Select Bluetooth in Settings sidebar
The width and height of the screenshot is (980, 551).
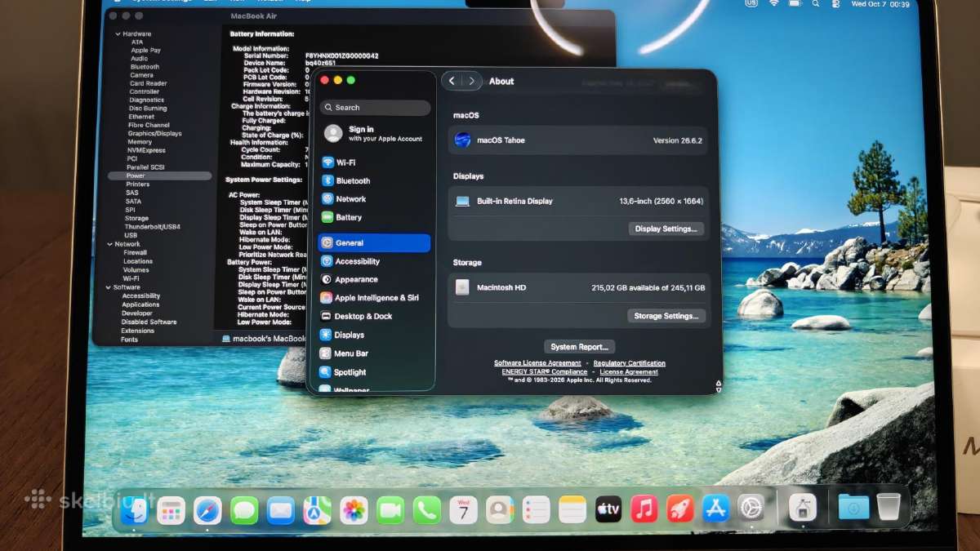[x=374, y=180]
